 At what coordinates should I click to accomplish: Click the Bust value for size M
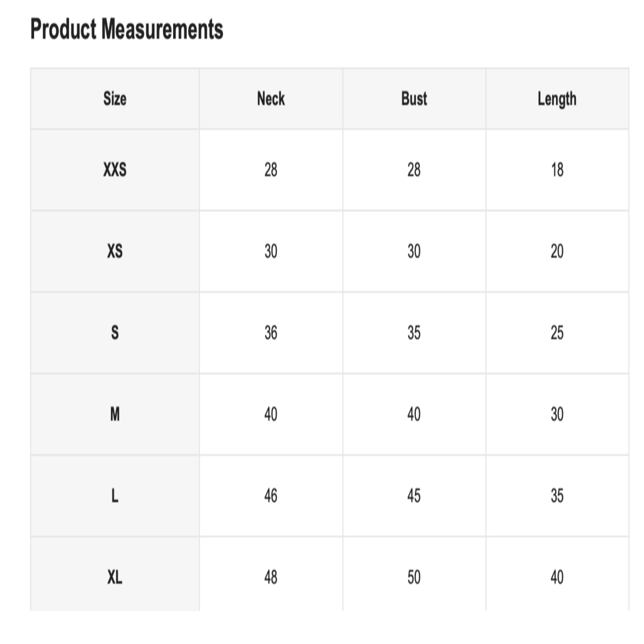point(414,414)
